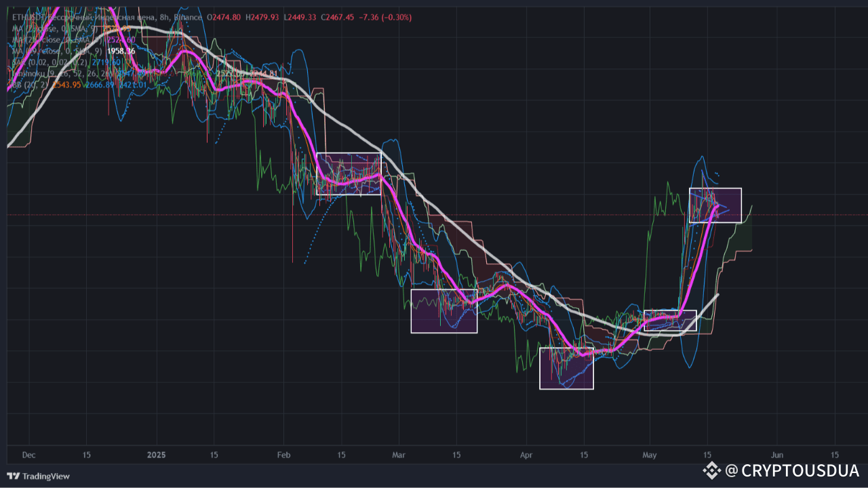
Task: Click the Feb label on the time axis
Action: pos(283,455)
